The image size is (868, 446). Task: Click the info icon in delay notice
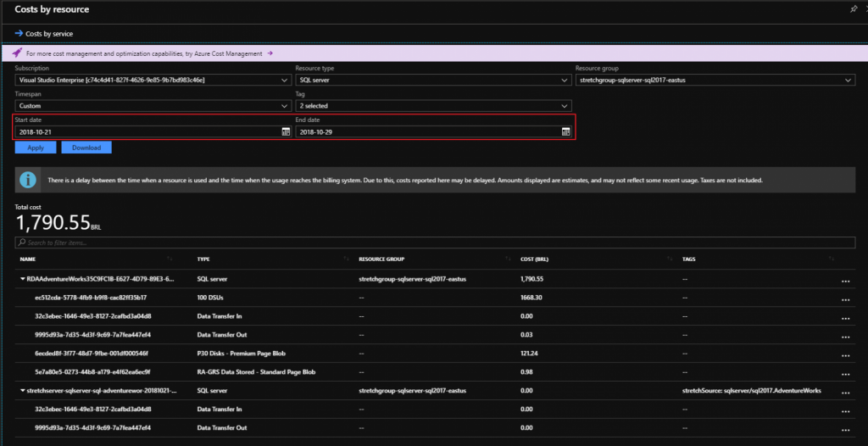[x=28, y=180]
